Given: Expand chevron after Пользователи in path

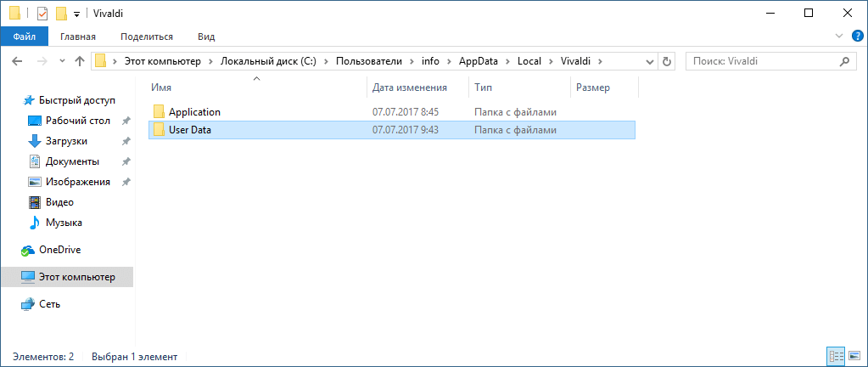Looking at the screenshot, I should (x=412, y=61).
